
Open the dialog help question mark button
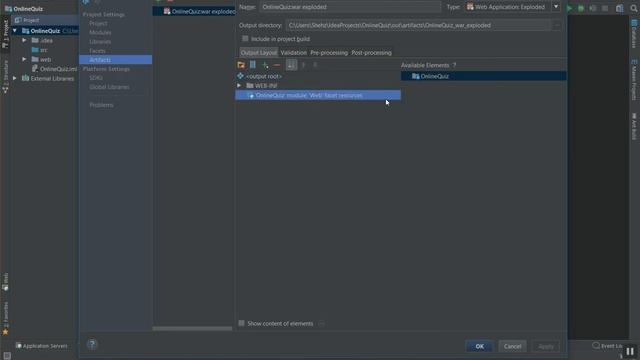[92, 344]
